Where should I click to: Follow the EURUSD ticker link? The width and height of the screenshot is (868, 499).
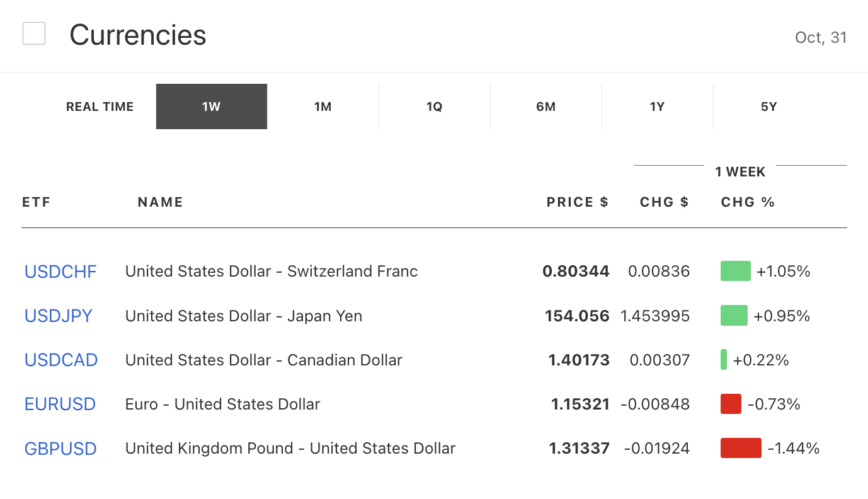(60, 404)
